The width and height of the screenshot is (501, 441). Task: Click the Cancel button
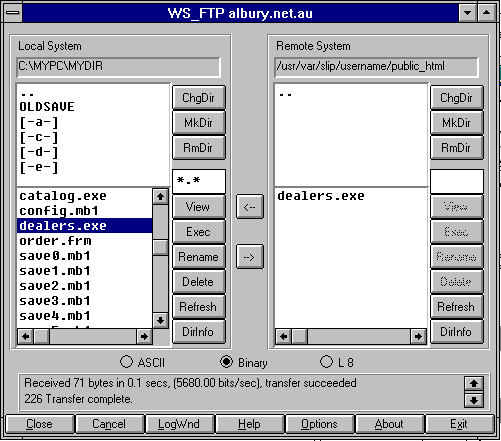coord(110,424)
